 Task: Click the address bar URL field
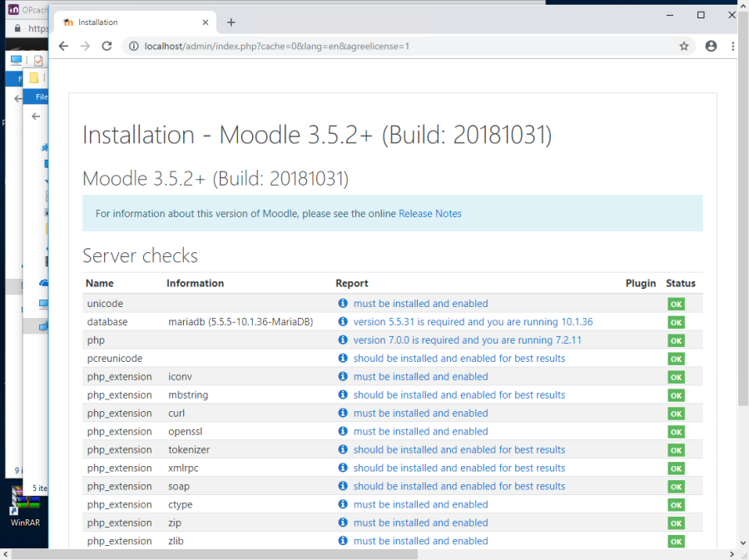399,47
